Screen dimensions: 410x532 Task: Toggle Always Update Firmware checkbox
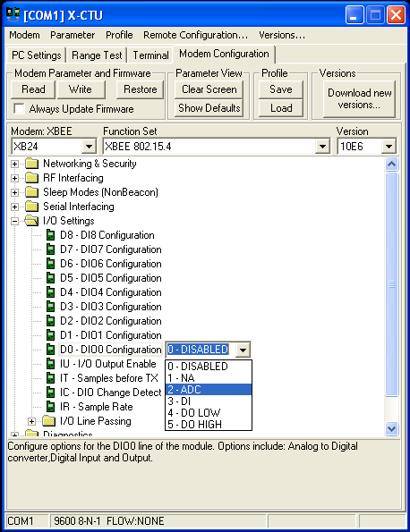tap(19, 109)
